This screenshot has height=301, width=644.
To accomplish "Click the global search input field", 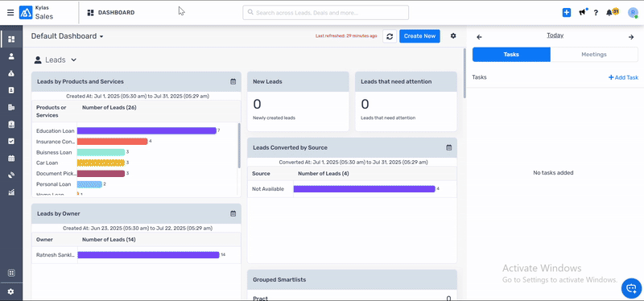I will 326,13.
